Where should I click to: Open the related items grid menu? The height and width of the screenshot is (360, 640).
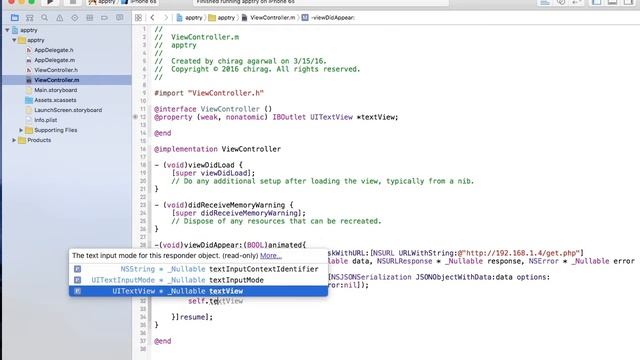coord(138,18)
